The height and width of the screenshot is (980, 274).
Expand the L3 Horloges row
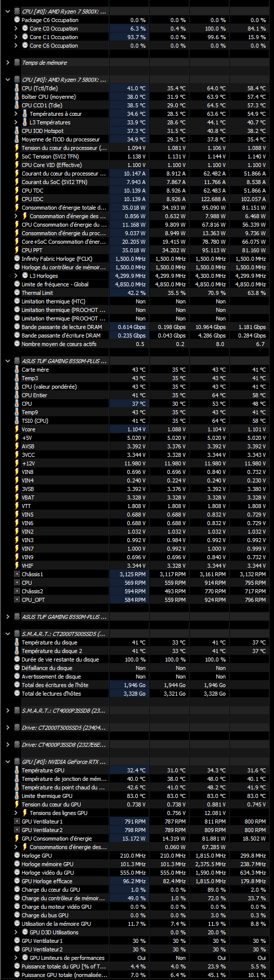[x=16, y=276]
